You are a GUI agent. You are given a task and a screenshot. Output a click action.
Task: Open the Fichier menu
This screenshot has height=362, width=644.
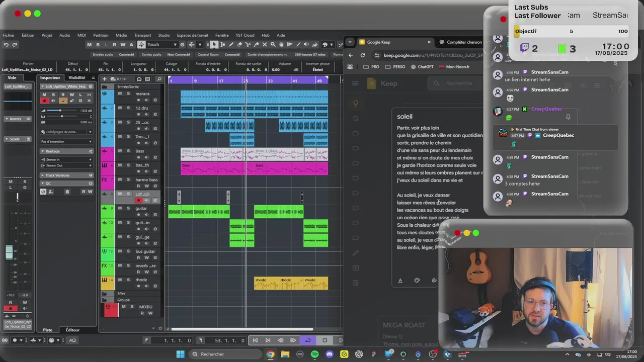click(9, 35)
